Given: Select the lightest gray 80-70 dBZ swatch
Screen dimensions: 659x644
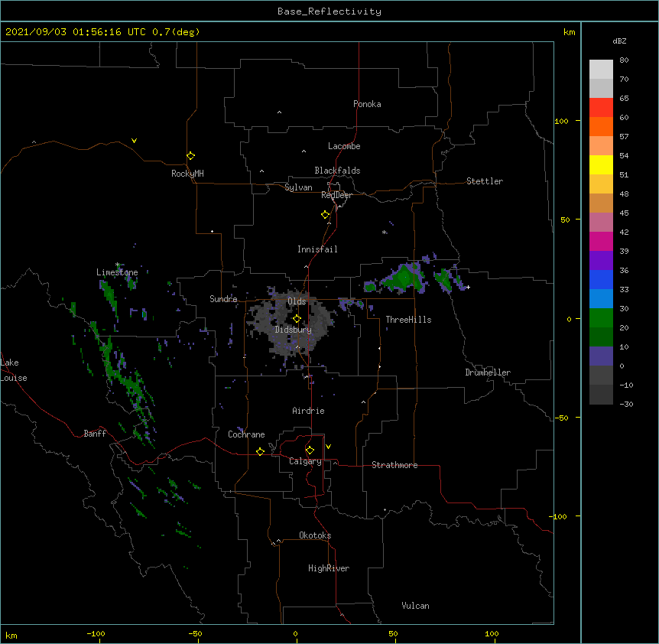Looking at the screenshot, I should click(601, 69).
